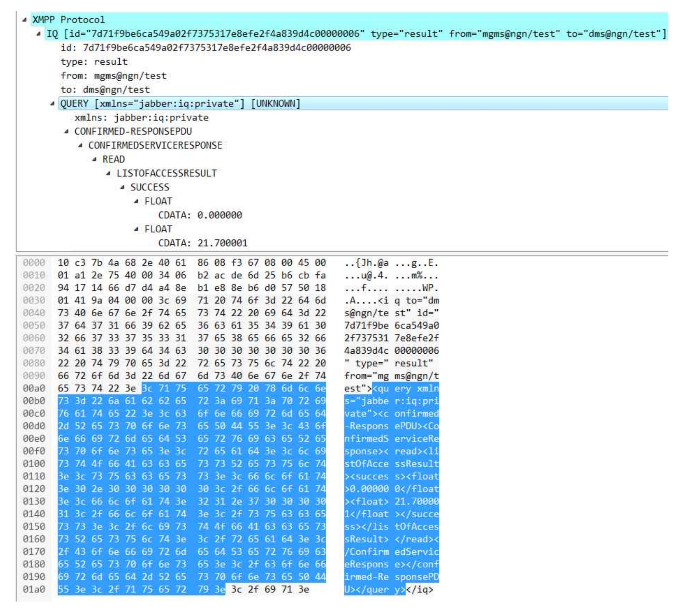This screenshot has width=692, height=616.
Task: Select the to: dms@ngn/test row
Action: pyautogui.click(x=105, y=90)
